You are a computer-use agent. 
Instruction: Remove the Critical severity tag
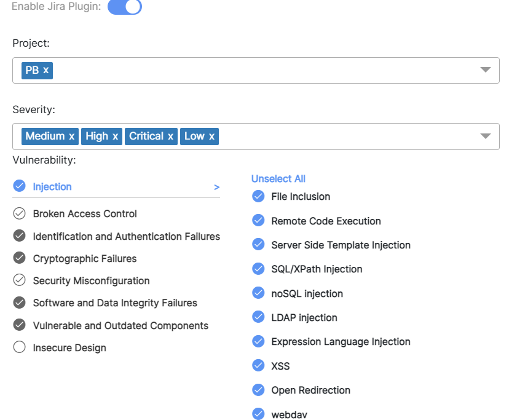pyautogui.click(x=169, y=136)
